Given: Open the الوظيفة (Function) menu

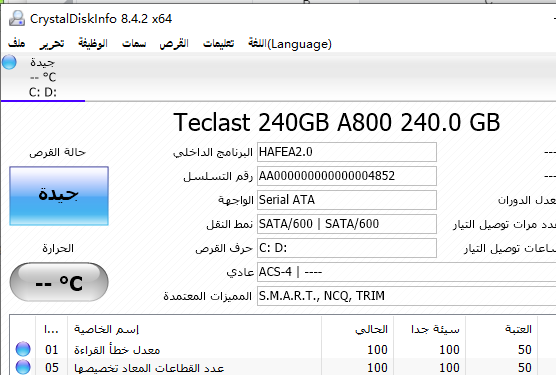Looking at the screenshot, I should [x=93, y=44].
